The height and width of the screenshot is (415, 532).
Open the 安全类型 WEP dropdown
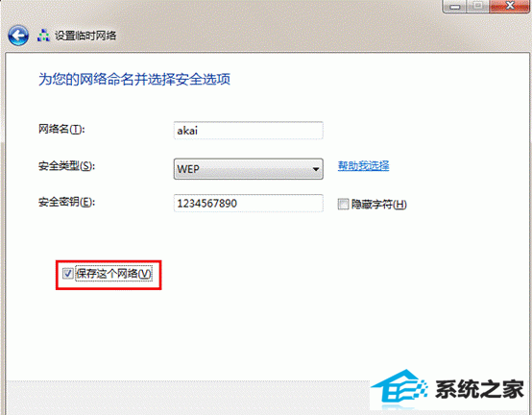click(x=249, y=169)
